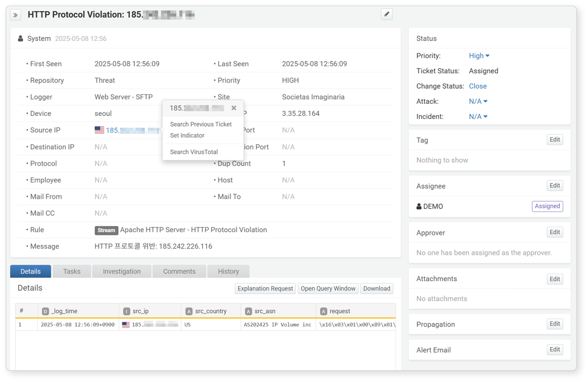Click the 3.35.28.164 IP value
Screen dimensions: 588x382
click(x=301, y=113)
